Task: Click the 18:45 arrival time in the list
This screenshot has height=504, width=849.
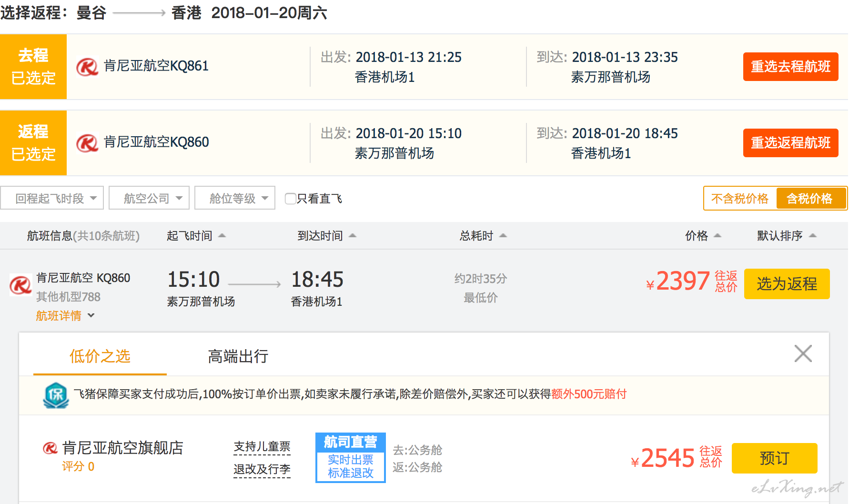Action: (317, 280)
